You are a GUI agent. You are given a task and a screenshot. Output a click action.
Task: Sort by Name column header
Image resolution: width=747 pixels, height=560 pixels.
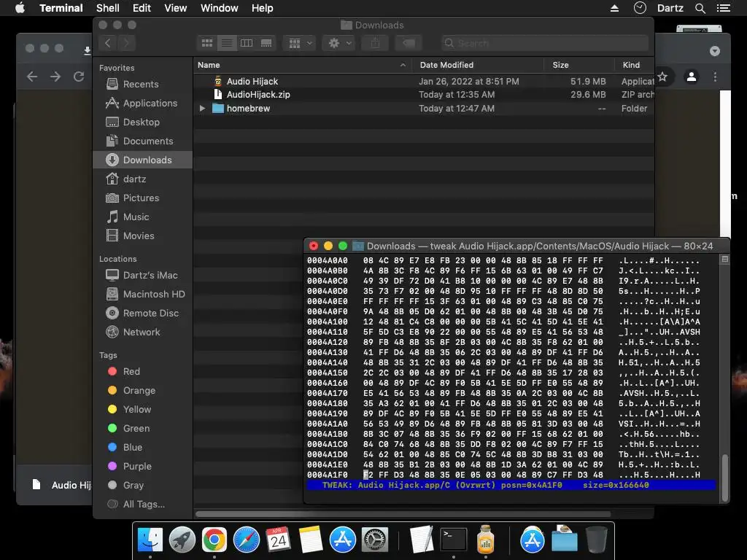pos(302,65)
